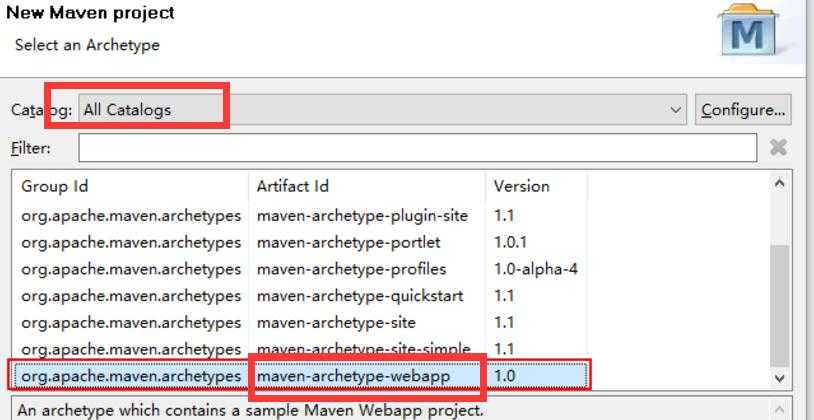The width and height of the screenshot is (814, 420).
Task: Open the Catalog dropdown showing All Catalogs
Action: tap(383, 110)
